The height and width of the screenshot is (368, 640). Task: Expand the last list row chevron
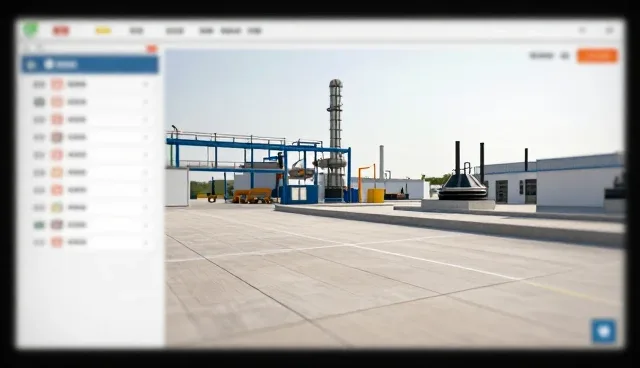click(x=146, y=242)
